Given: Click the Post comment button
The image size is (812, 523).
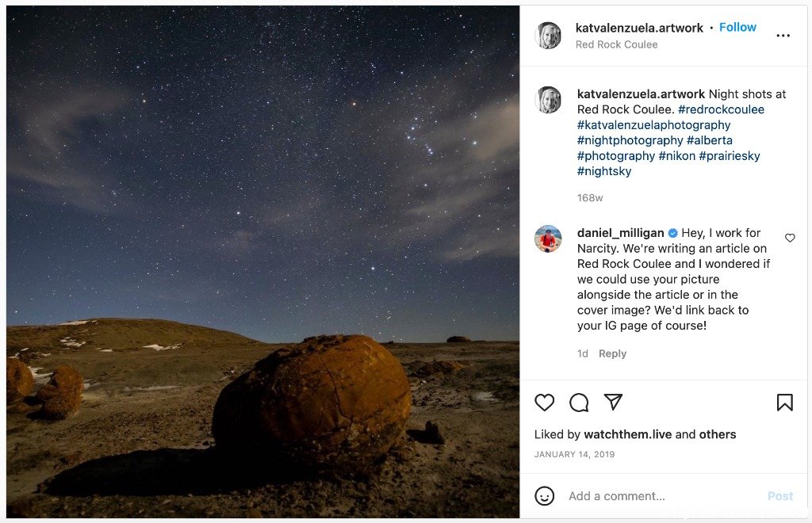Looking at the screenshot, I should [x=780, y=496].
